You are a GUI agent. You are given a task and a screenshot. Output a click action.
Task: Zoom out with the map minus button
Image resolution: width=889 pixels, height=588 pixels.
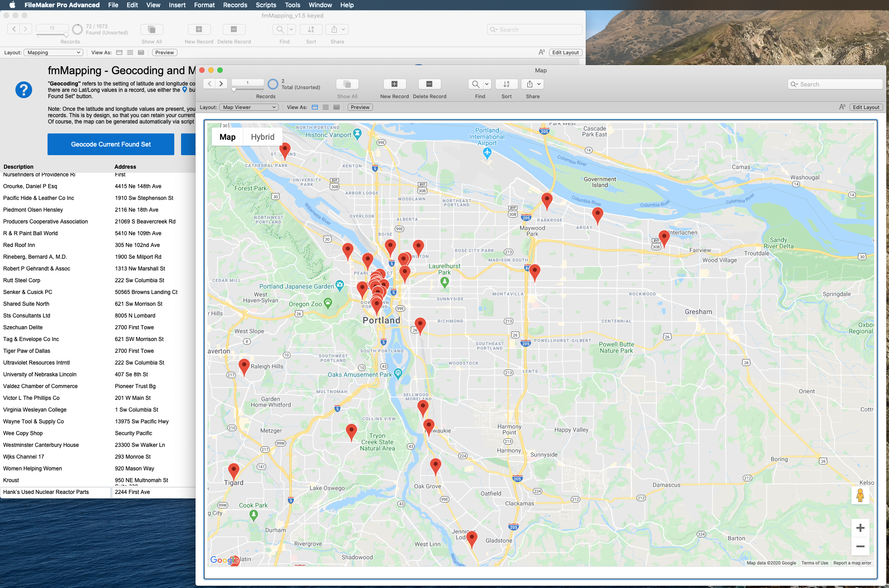tap(860, 546)
